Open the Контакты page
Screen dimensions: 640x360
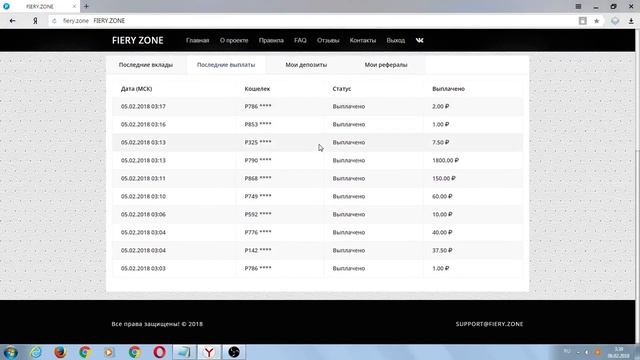coord(363,40)
